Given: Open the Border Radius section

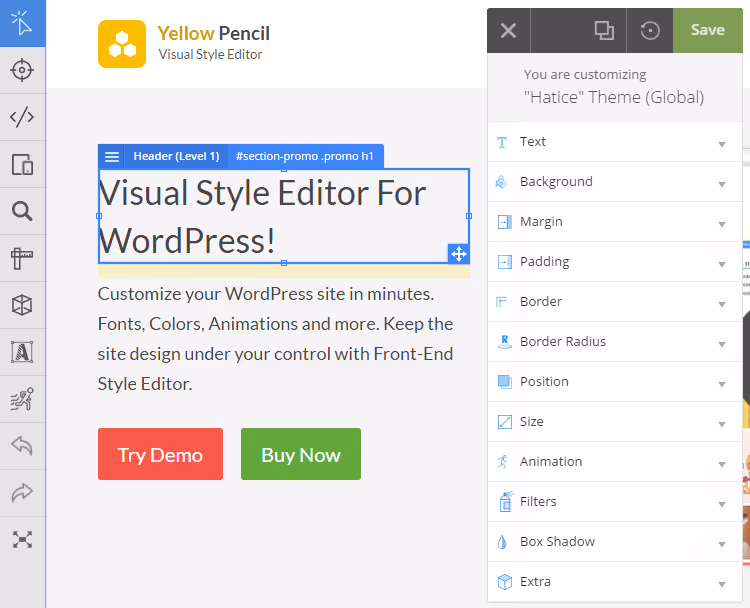Looking at the screenshot, I should tap(615, 342).
